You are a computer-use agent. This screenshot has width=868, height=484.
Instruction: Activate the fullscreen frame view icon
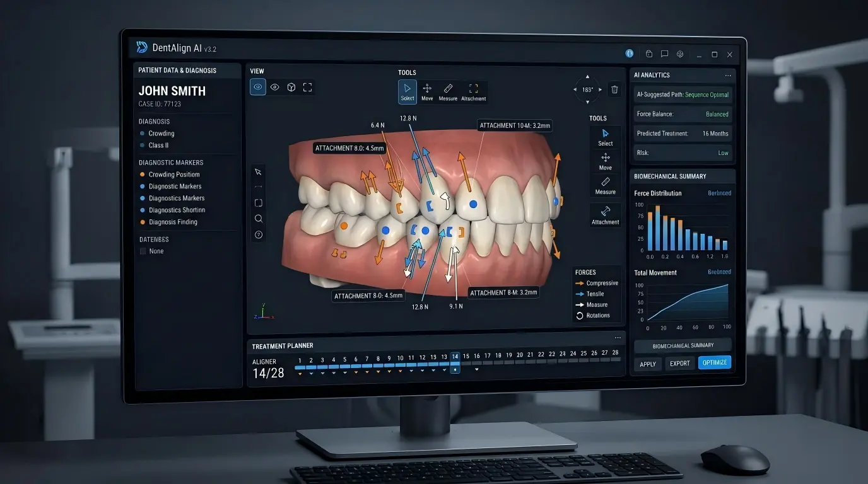pos(308,87)
